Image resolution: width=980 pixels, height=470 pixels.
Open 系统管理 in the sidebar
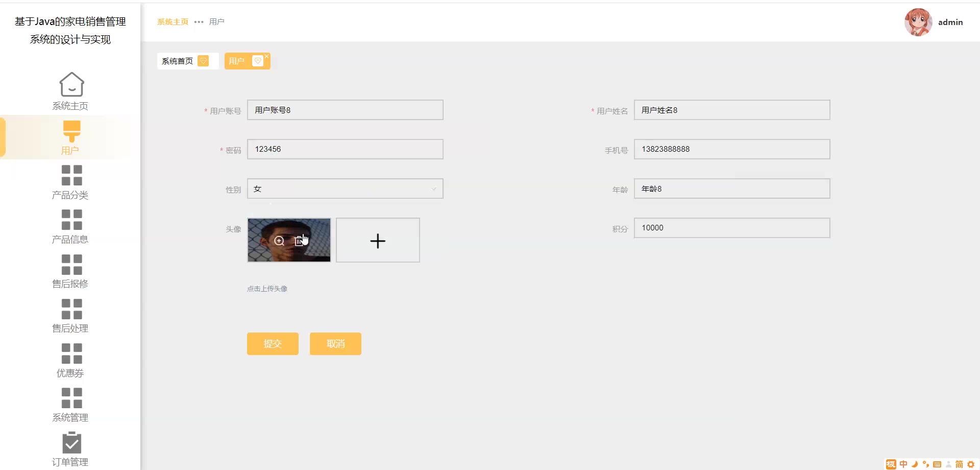tap(70, 405)
